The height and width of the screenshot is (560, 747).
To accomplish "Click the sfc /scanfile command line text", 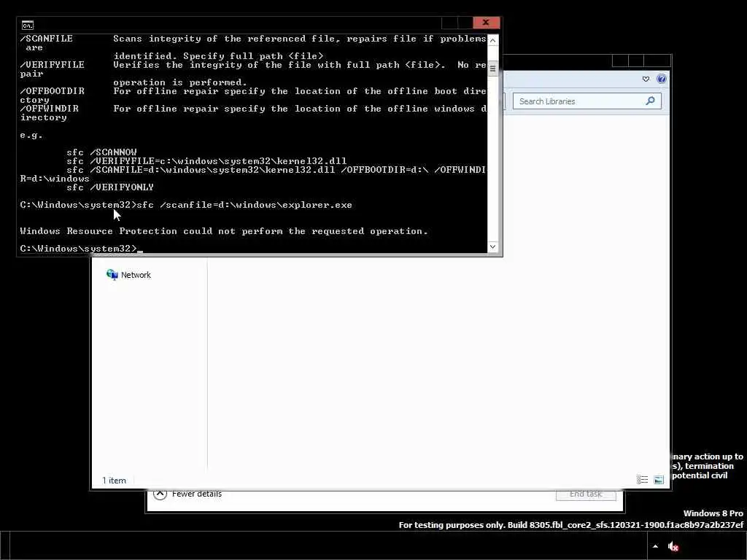I will coord(244,205).
